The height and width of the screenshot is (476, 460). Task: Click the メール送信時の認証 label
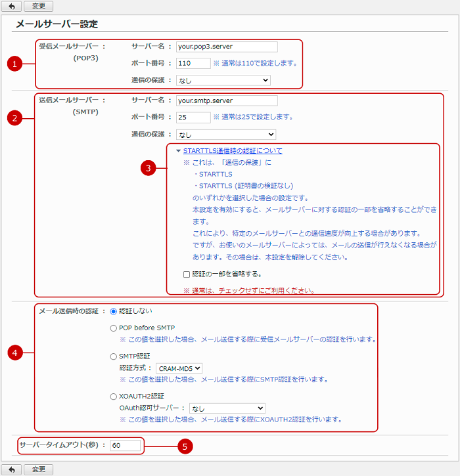(x=68, y=311)
